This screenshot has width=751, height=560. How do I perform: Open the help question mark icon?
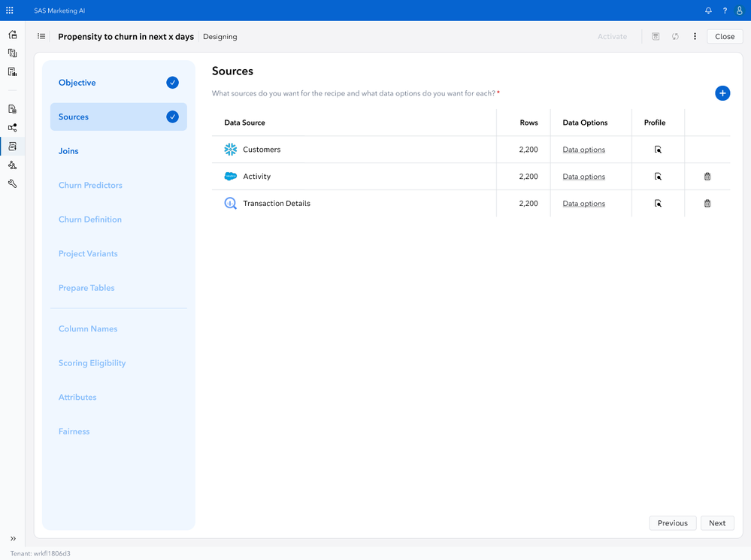(725, 11)
